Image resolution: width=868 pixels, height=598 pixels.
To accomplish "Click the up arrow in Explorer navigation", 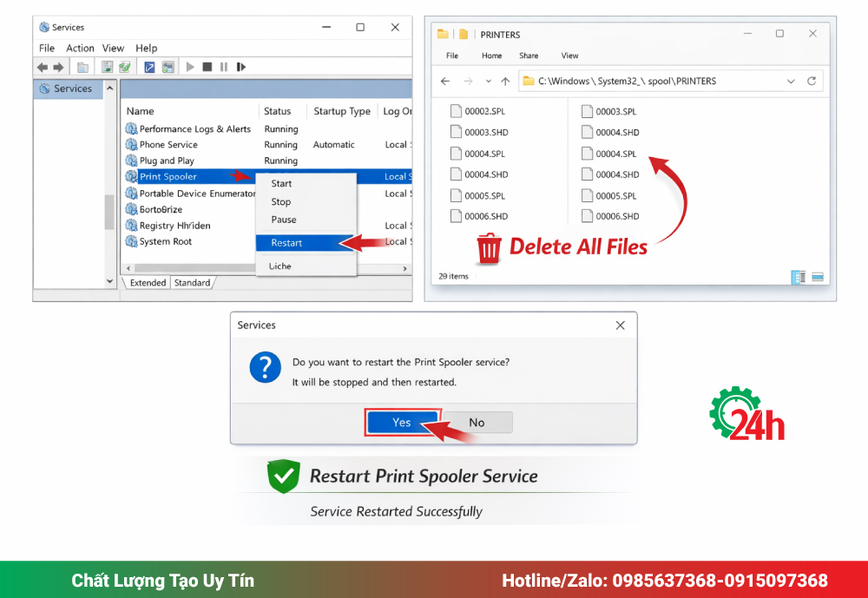I will pos(505,82).
